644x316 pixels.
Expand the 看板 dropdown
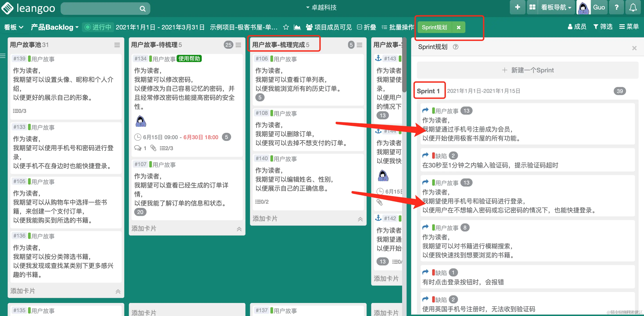click(13, 27)
